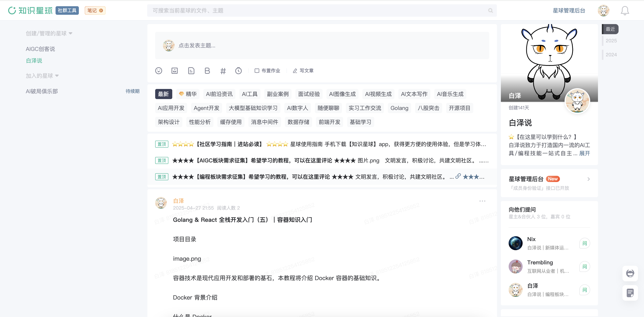Switch to the Golang topic tab
This screenshot has width=644, height=317.
(399, 108)
